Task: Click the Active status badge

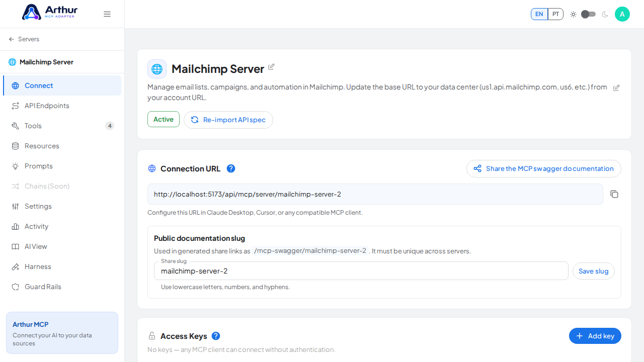Action: pyautogui.click(x=164, y=119)
